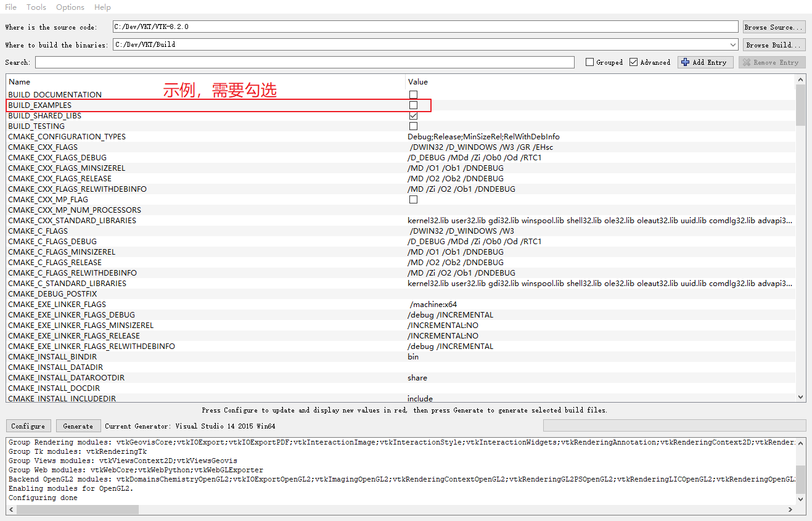Viewport: 812px width, 521px height.
Task: Click the CMAKE_EXE_LINKER_FLAGS_MINSIZEREL value /INCREMENTAL:NO
Action: 443,325
